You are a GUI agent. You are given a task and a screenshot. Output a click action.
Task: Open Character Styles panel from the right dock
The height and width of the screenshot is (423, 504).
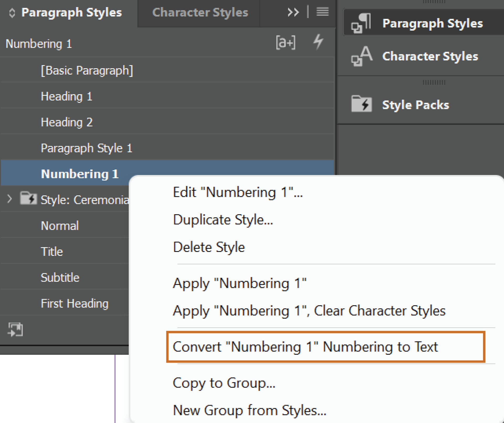coord(430,56)
